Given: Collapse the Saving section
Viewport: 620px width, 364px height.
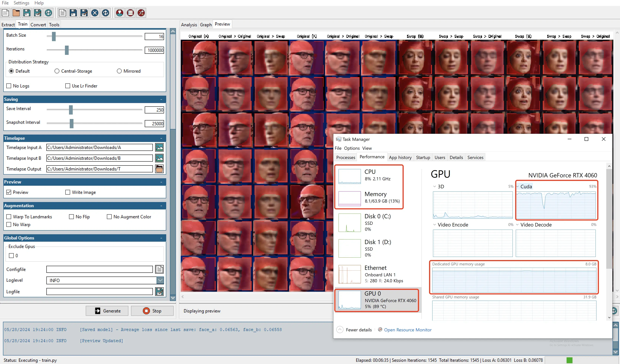Looking at the screenshot, I should pos(161,99).
